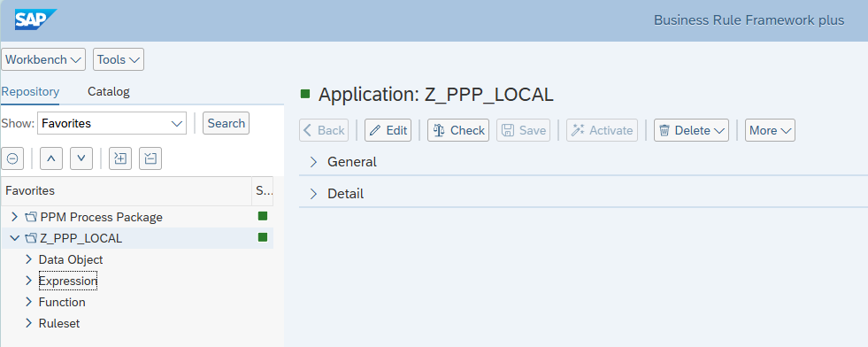Screen dimensions: 868x347
Task: Open the More dropdown menu
Action: point(770,130)
